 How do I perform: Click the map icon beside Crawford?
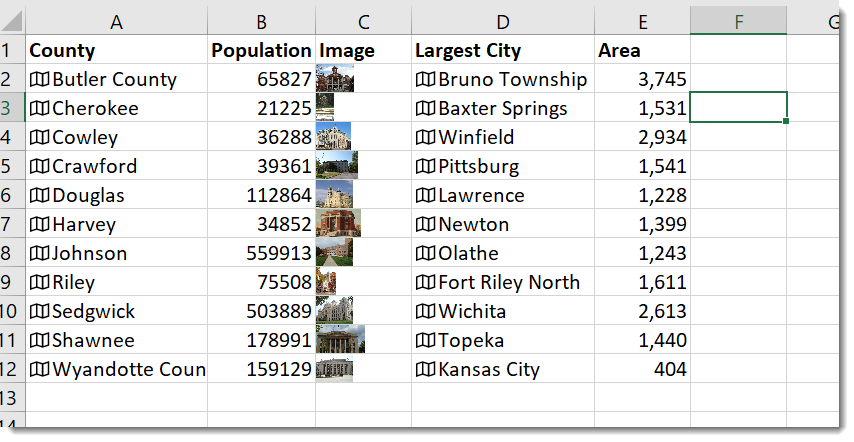(39, 166)
